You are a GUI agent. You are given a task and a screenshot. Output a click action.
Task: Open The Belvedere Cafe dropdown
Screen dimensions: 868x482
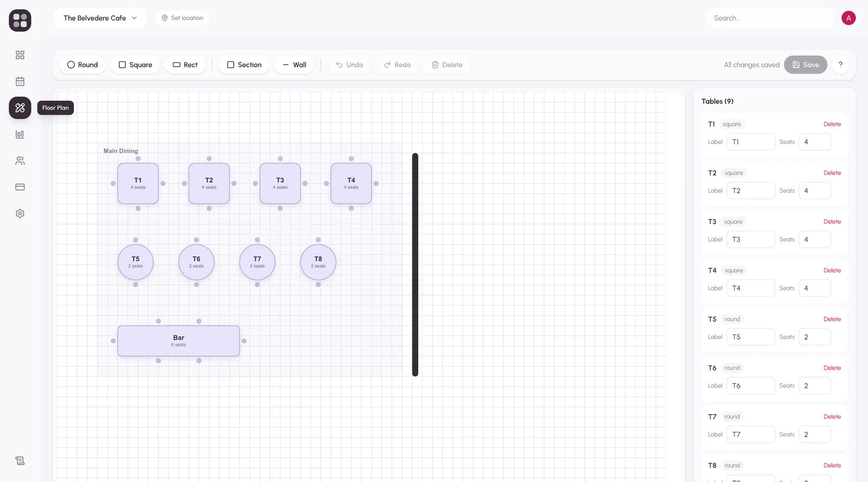100,18
